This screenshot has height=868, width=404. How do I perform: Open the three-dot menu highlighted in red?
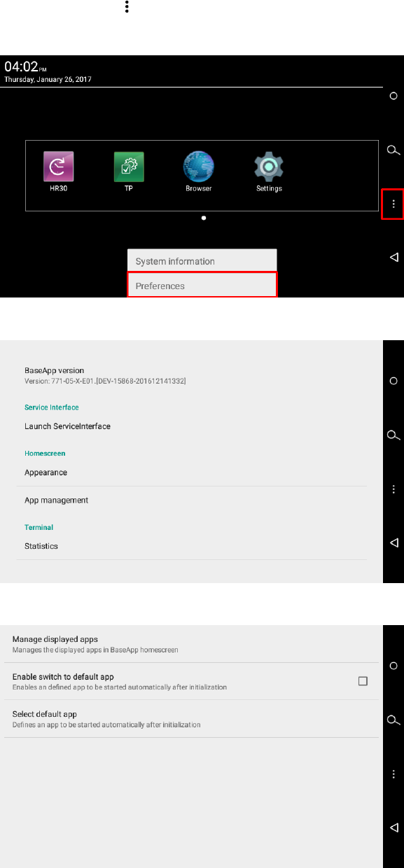(x=393, y=204)
